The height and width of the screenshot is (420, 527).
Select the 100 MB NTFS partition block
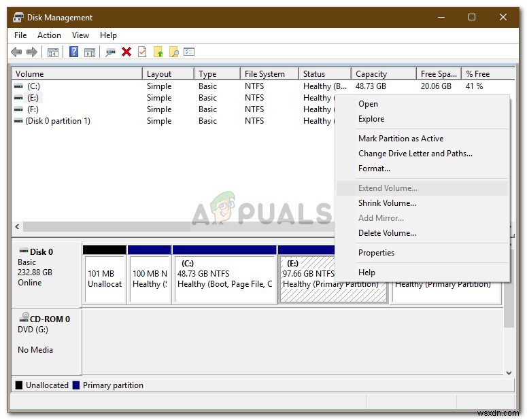click(x=150, y=275)
